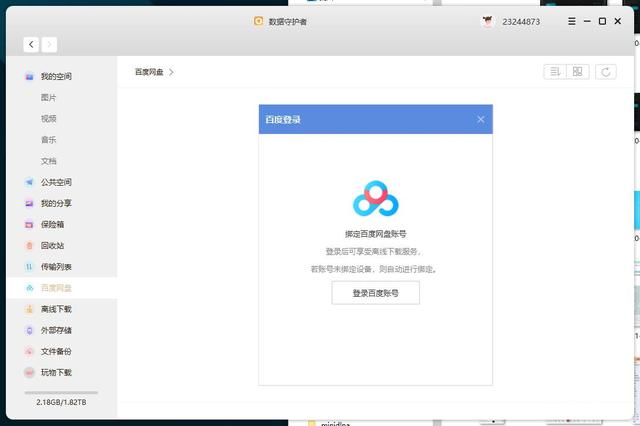
Task: Open 我的分享 sidebar entry
Action: pos(56,203)
